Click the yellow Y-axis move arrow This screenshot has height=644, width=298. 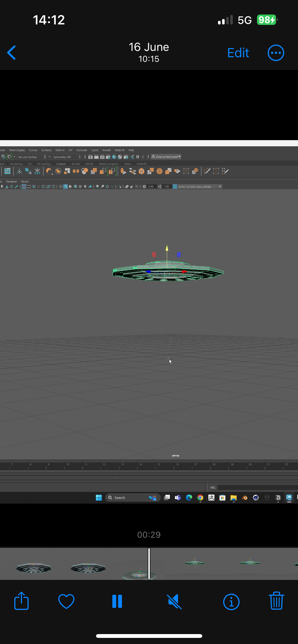(x=167, y=248)
